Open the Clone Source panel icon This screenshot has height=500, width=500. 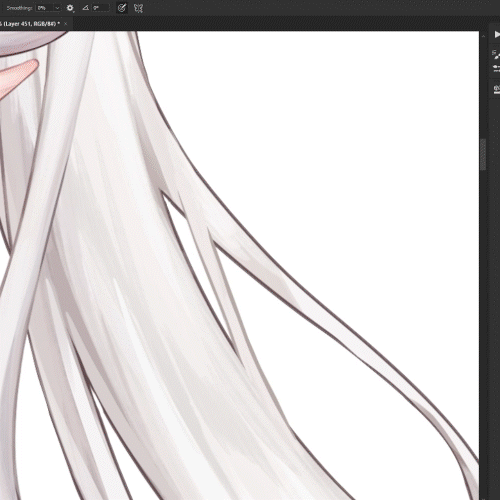click(497, 89)
